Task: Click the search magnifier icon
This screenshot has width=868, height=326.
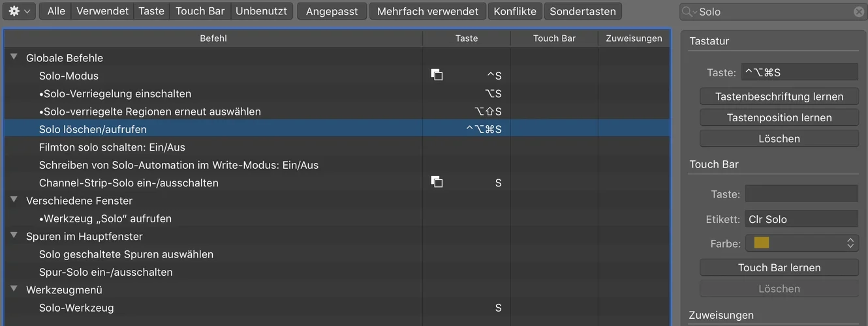Action: [689, 12]
